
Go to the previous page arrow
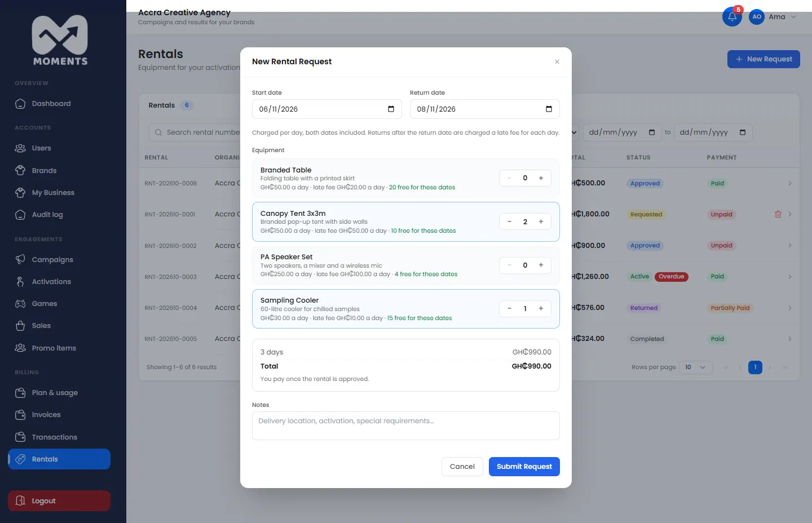click(740, 367)
